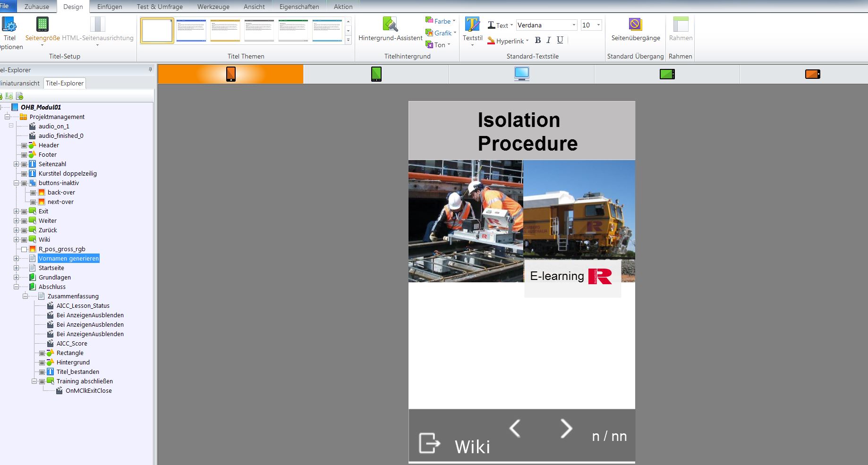Apply underline to the default text style

(x=560, y=40)
